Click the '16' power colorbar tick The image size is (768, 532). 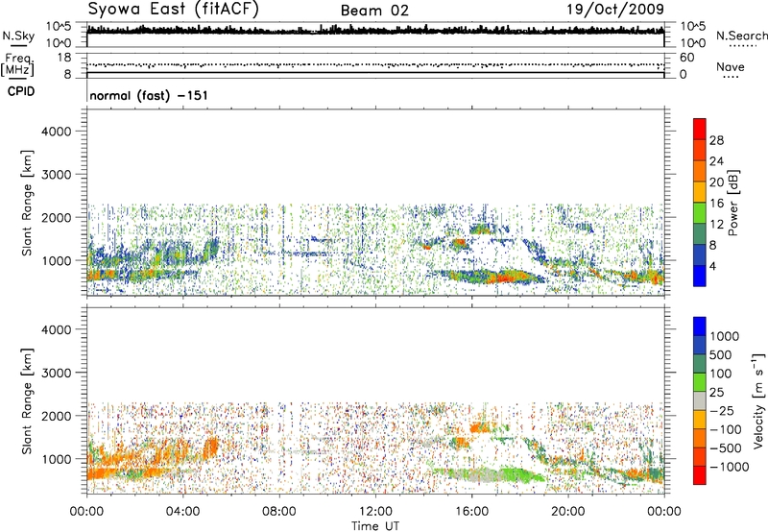[x=716, y=204]
